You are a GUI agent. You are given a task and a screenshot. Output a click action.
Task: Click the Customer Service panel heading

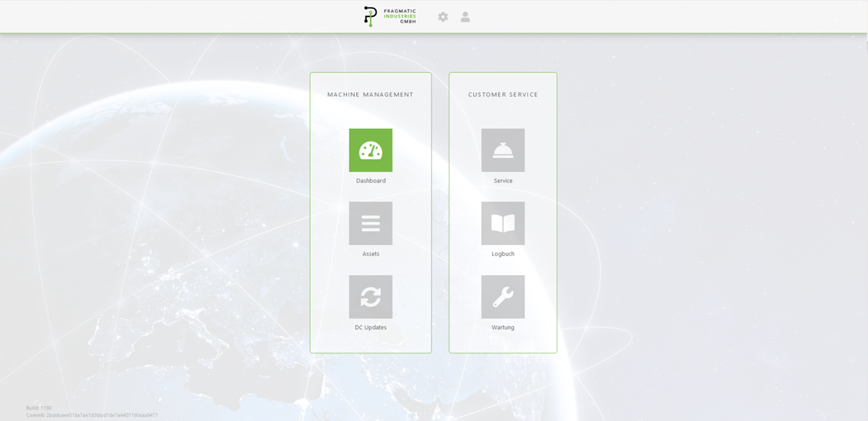click(503, 95)
